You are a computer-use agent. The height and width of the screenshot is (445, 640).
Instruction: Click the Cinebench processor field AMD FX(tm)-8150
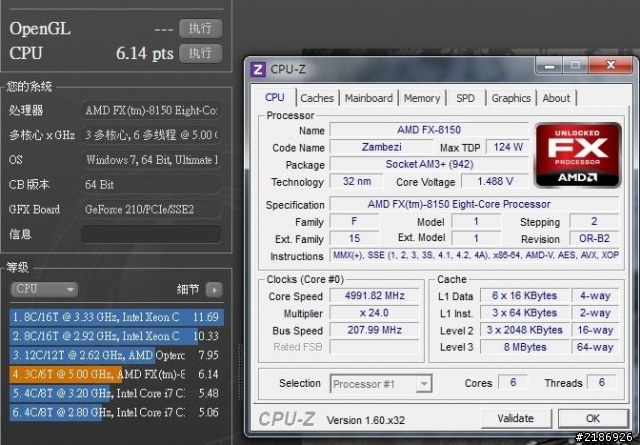151,110
